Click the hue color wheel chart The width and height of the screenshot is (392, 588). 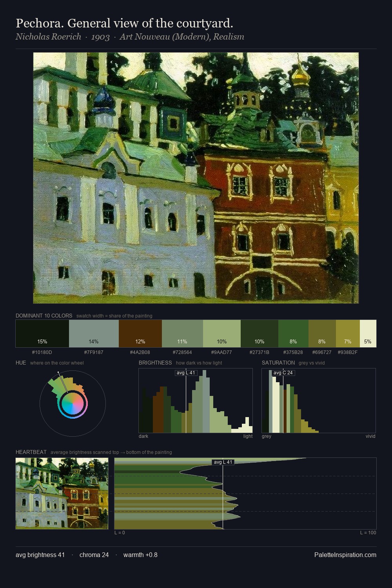pyautogui.click(x=73, y=403)
